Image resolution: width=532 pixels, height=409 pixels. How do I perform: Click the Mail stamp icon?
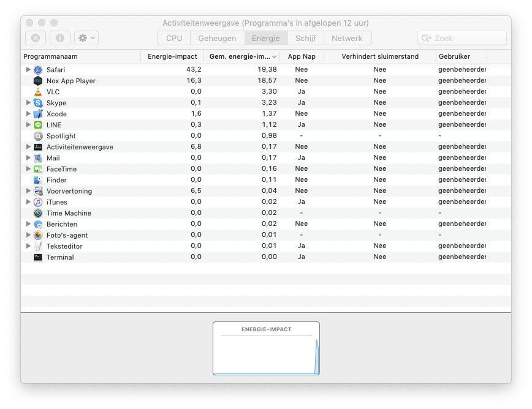[x=38, y=158]
